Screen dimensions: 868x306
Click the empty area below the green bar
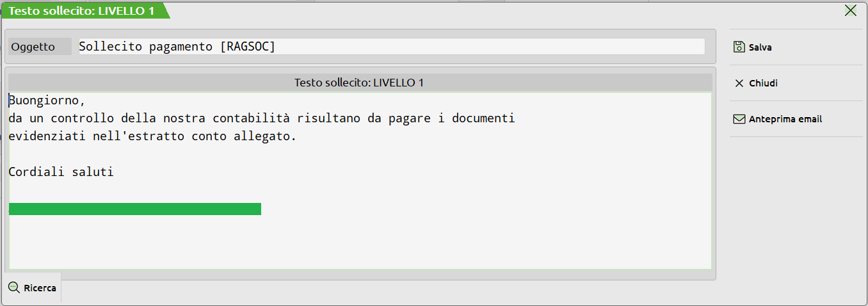pyautogui.click(x=358, y=243)
